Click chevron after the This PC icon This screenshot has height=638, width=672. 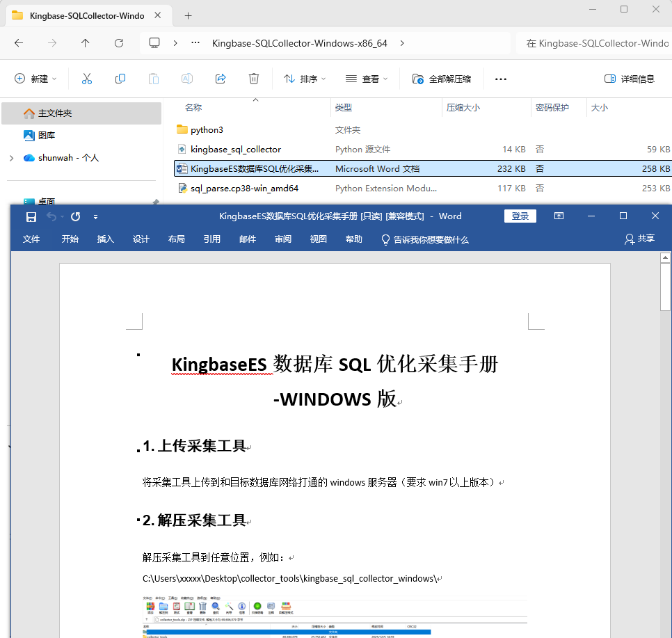click(x=175, y=43)
